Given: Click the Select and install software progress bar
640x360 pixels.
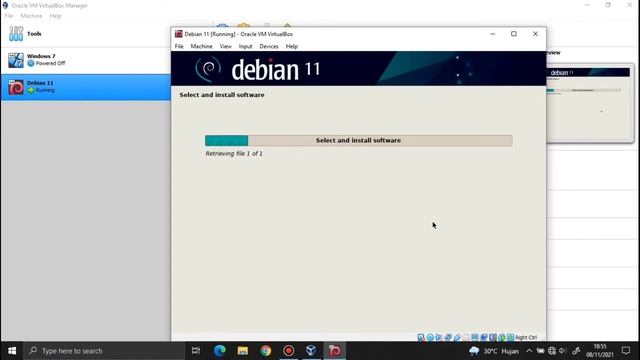Looking at the screenshot, I should point(359,140).
